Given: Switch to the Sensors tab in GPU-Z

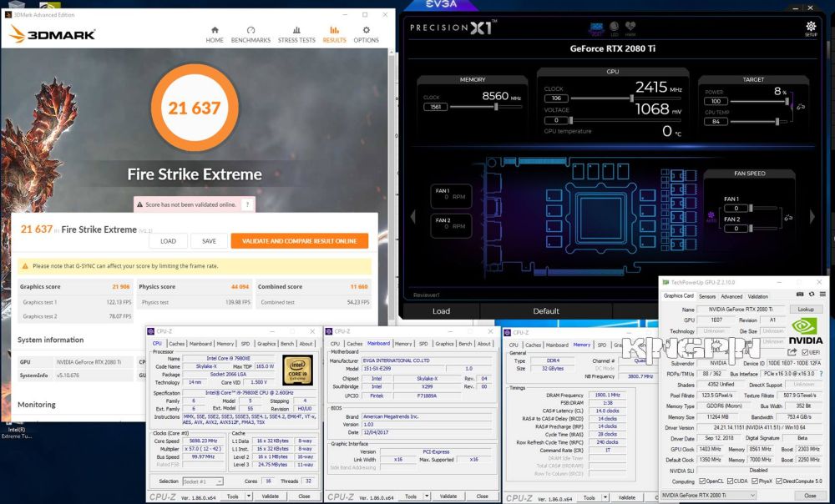Looking at the screenshot, I should [x=707, y=296].
